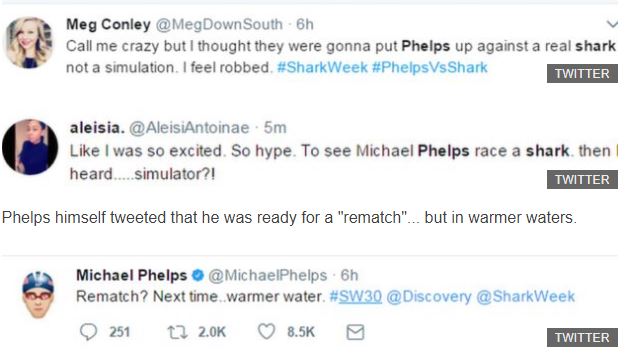642x362 pixels.
Task: Expand the chevron menu on Meg Conley's tweet
Action: pyautogui.click(x=612, y=24)
